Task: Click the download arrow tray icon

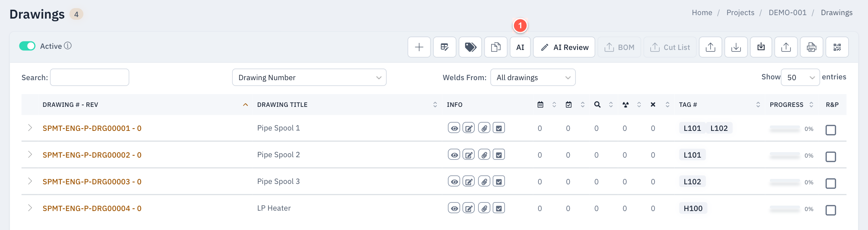Action: click(736, 47)
